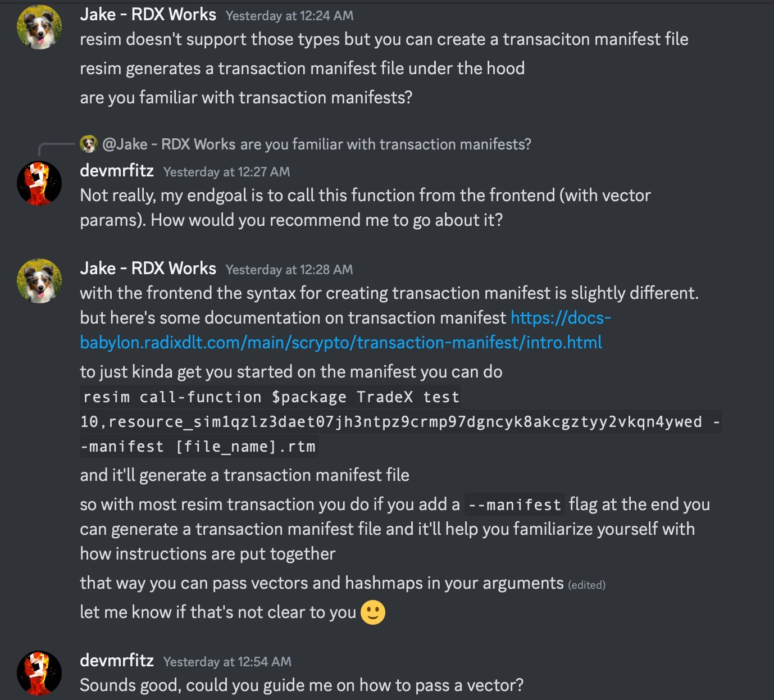
Task: Select the resim call-function code block
Action: coord(270,421)
